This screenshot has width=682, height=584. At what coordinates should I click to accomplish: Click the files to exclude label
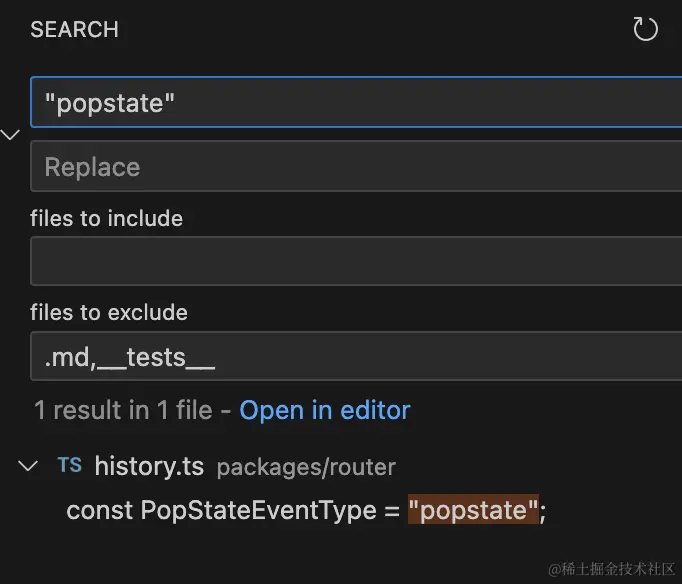coord(109,312)
